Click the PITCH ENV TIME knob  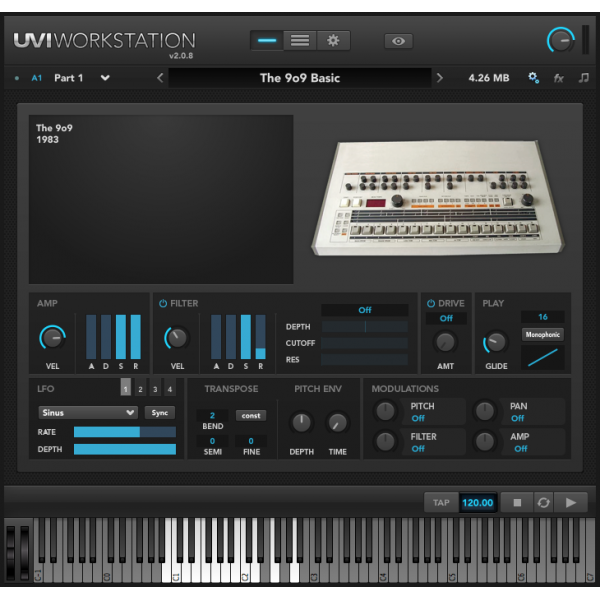[x=338, y=422]
